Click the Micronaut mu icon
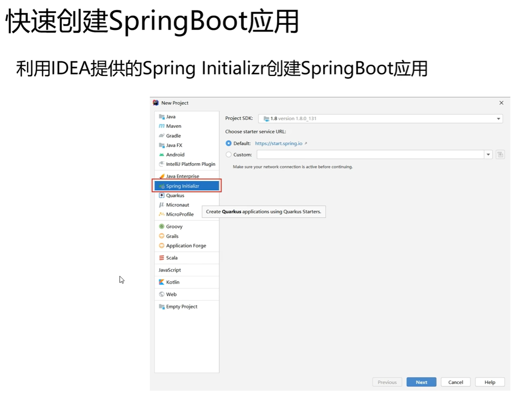 click(162, 205)
